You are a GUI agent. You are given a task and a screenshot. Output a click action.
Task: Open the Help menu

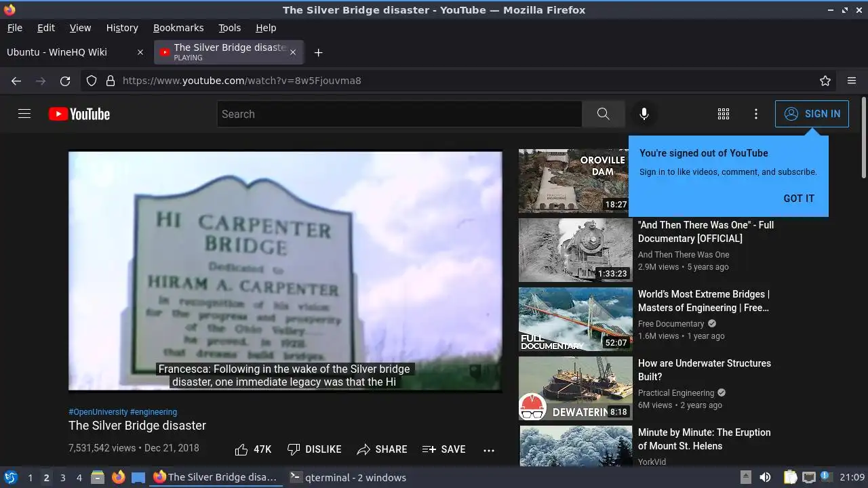pyautogui.click(x=266, y=28)
